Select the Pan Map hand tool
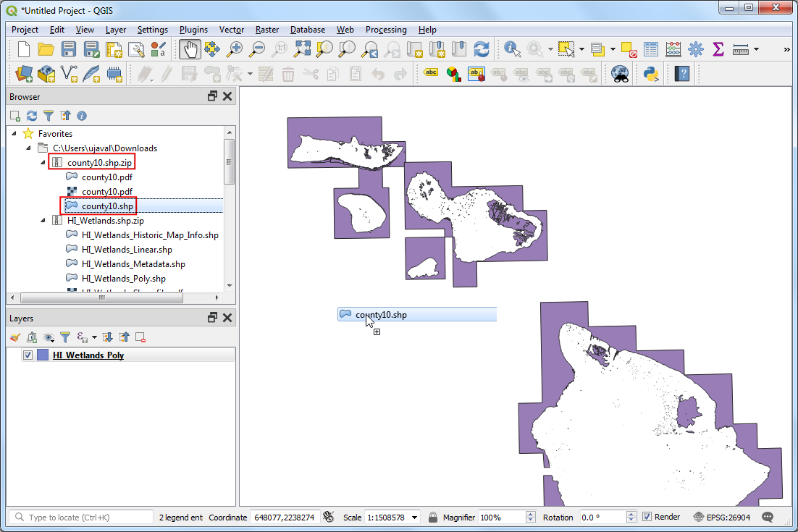 pos(190,49)
